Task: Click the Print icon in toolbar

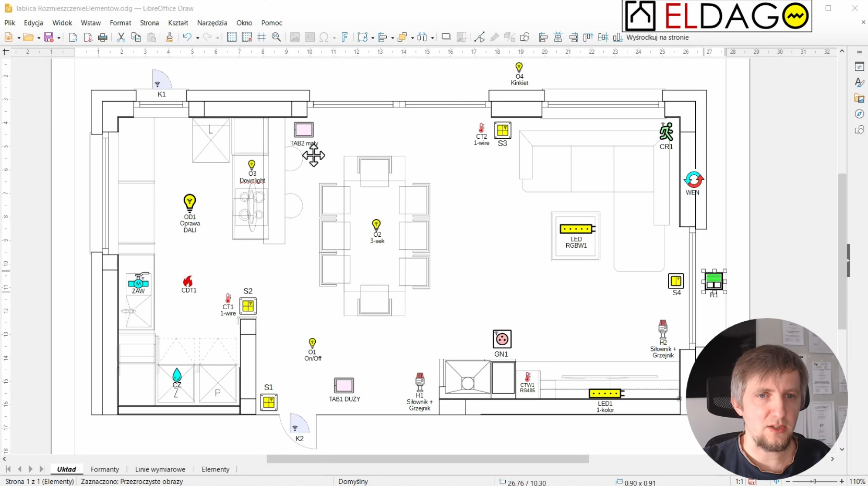Action: click(x=103, y=37)
